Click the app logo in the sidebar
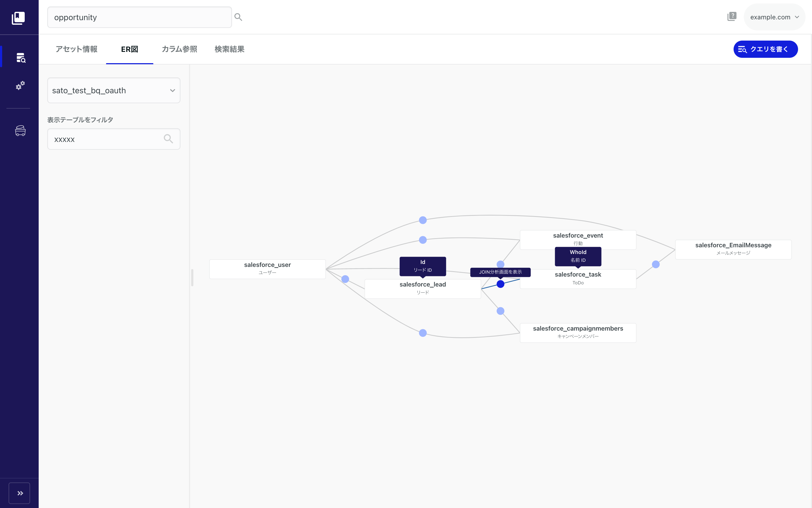Image resolution: width=812 pixels, height=508 pixels. tap(19, 18)
